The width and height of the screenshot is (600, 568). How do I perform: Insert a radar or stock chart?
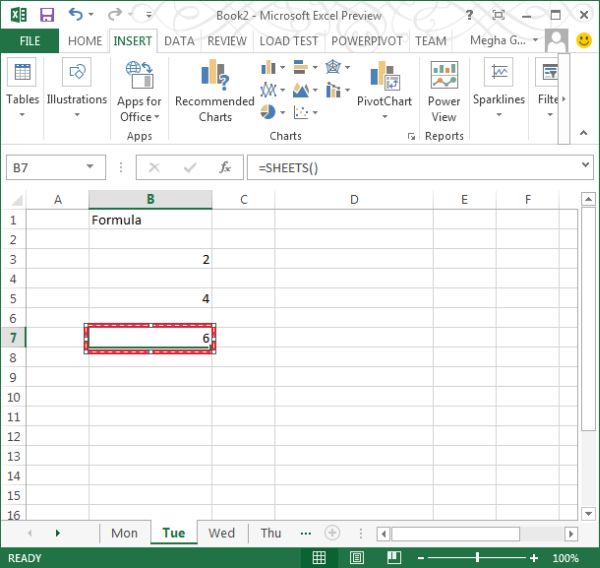click(x=333, y=67)
